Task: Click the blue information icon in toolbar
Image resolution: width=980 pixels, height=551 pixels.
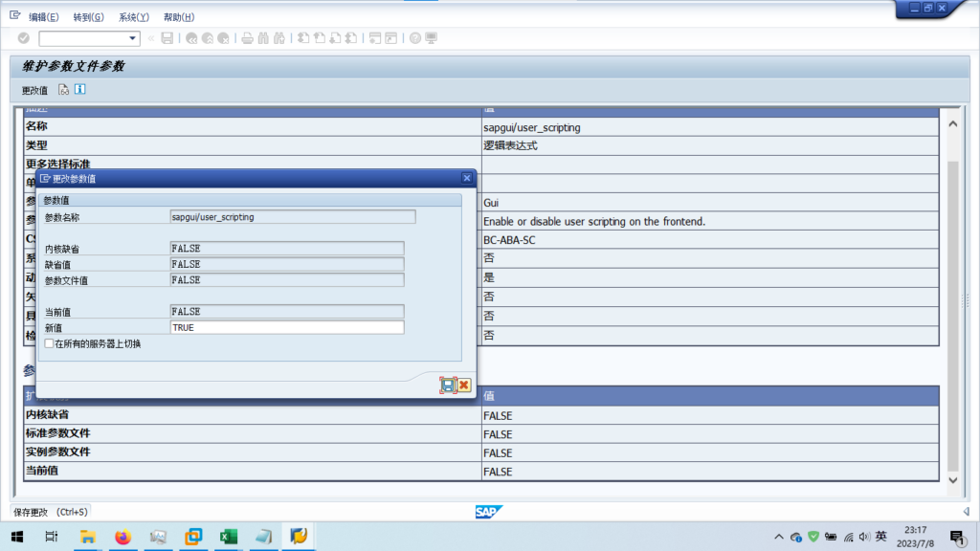Action: coord(80,90)
